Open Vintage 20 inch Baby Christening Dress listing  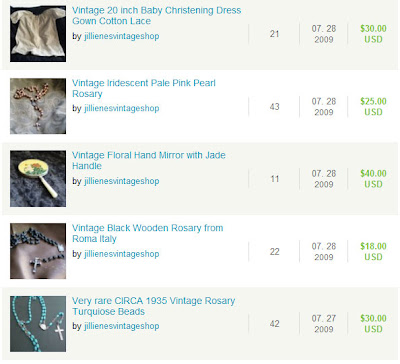[156, 16]
